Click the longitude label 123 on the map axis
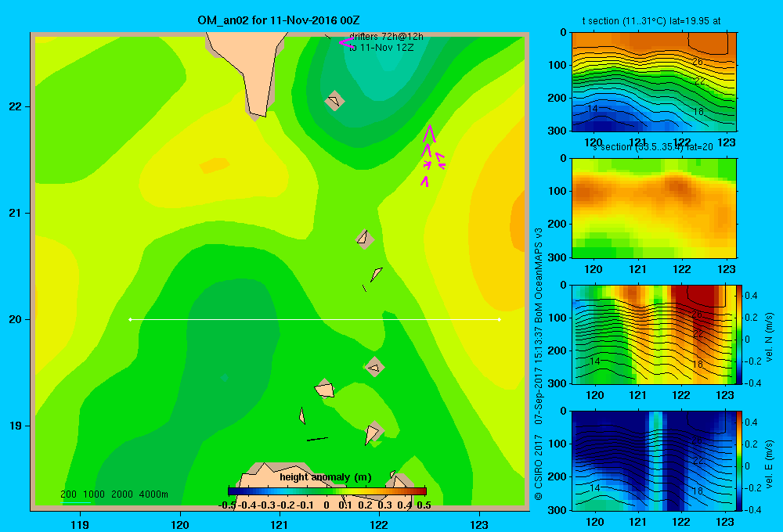Screen dimensions: 783x532 pyautogui.click(x=479, y=524)
